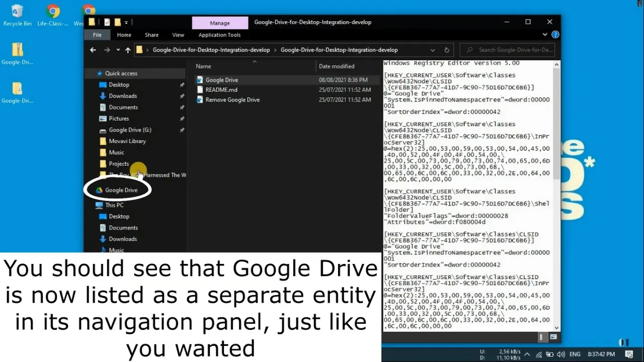Select README.md file
644x362 pixels.
(x=221, y=90)
